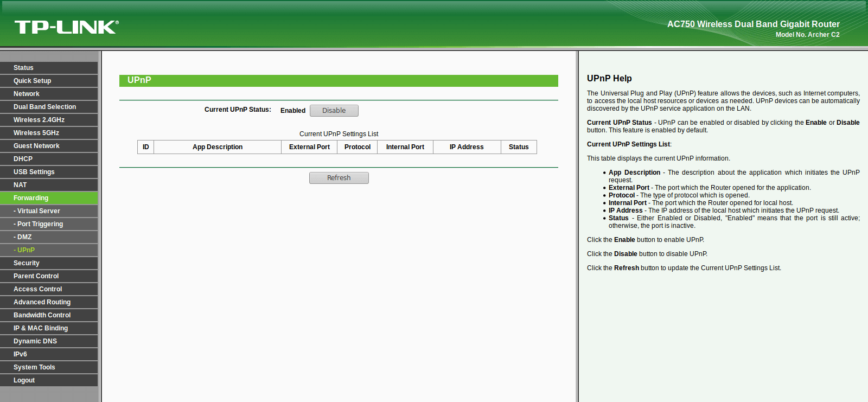868x402 pixels.
Task: Click the Model No. Archer C2 text
Action: pyautogui.click(x=807, y=35)
